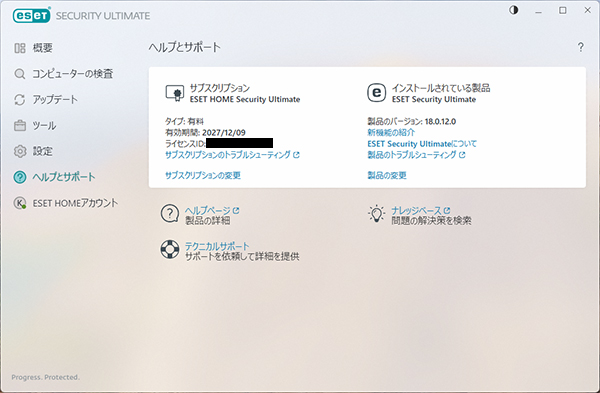Click the refresh arrows icon beside アップデート

tap(20, 99)
